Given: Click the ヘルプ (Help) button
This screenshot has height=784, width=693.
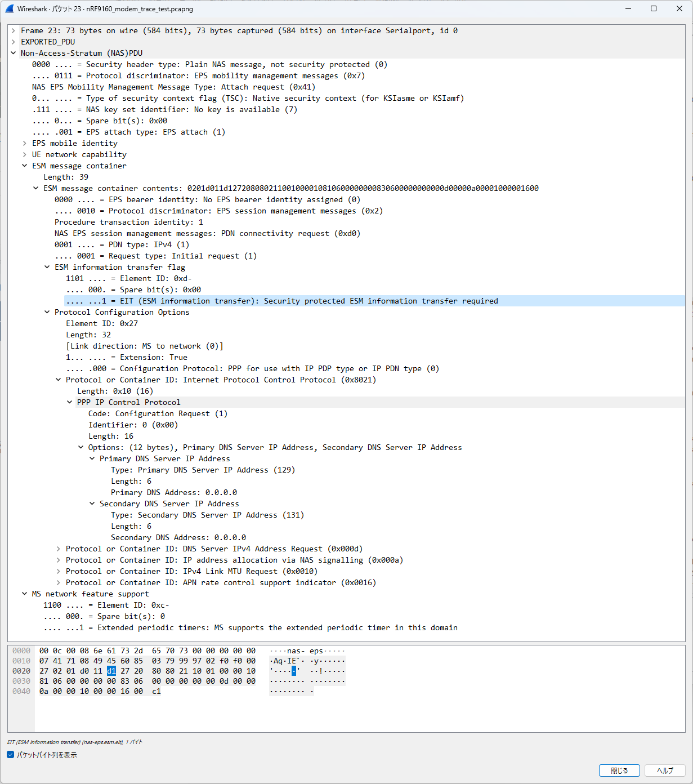Looking at the screenshot, I should (x=665, y=770).
